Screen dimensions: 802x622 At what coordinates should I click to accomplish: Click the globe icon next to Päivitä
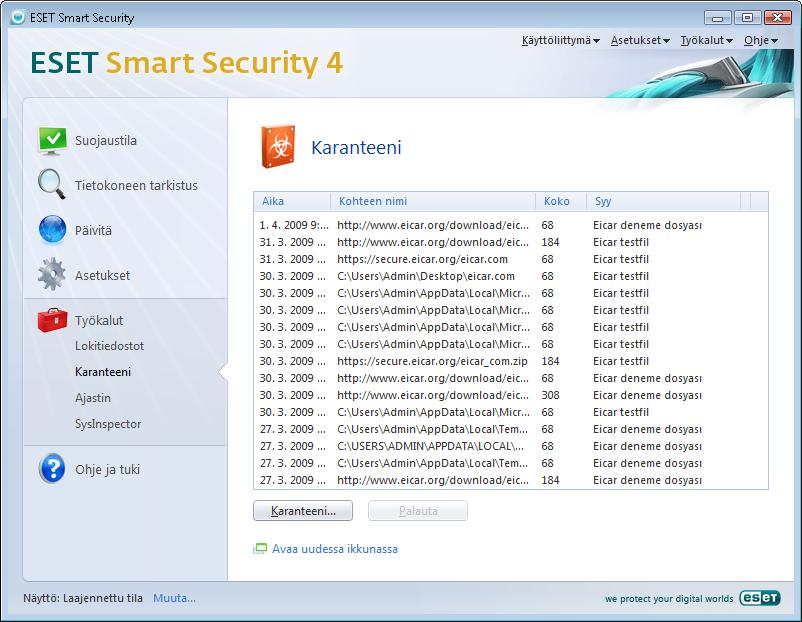tap(52, 229)
